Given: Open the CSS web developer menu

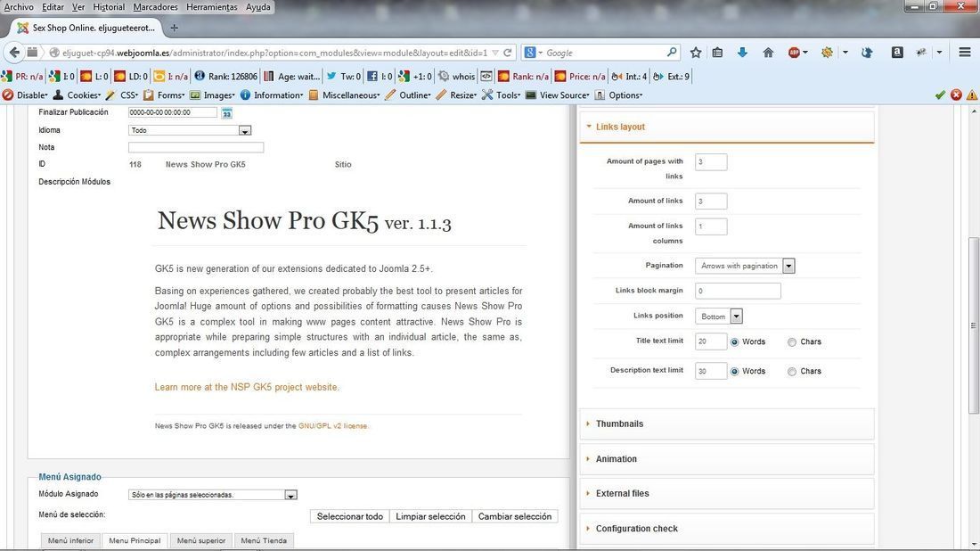Looking at the screenshot, I should point(123,95).
